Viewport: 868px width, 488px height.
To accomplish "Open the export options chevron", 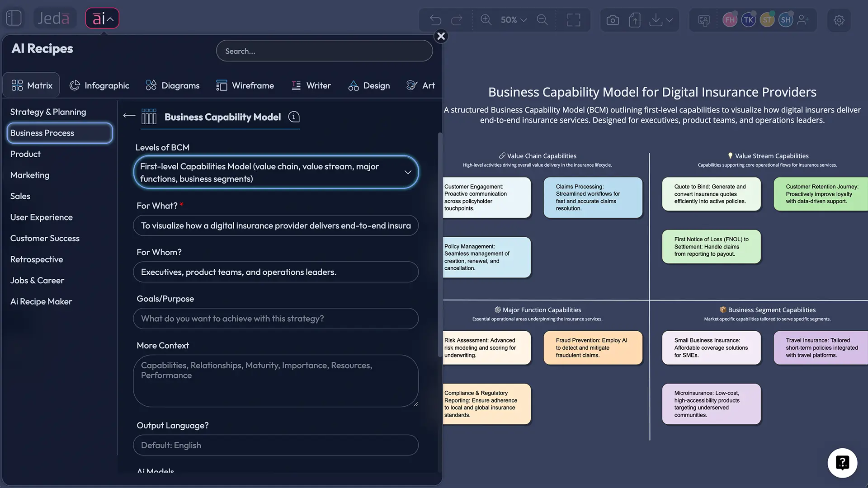I will pos(670,20).
